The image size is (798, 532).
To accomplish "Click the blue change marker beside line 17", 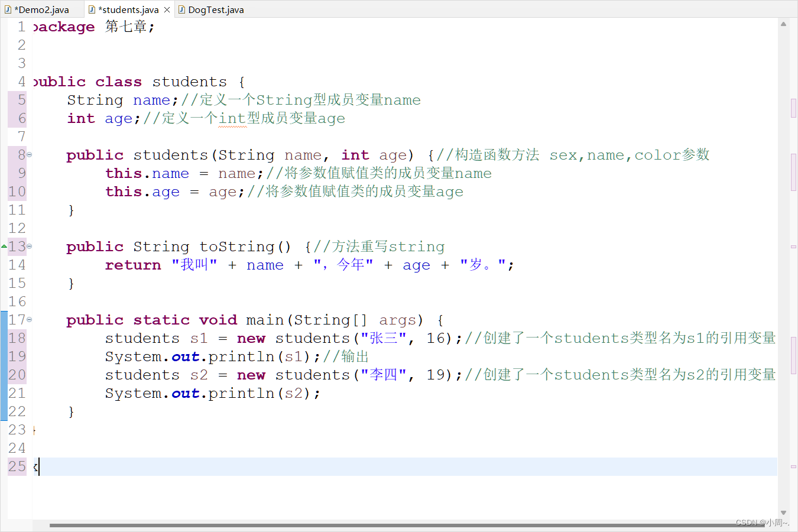I will click(3, 319).
